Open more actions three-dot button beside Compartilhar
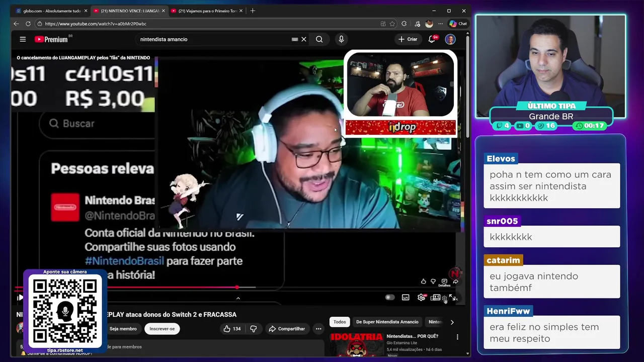Image resolution: width=644 pixels, height=362 pixels. pos(318,329)
